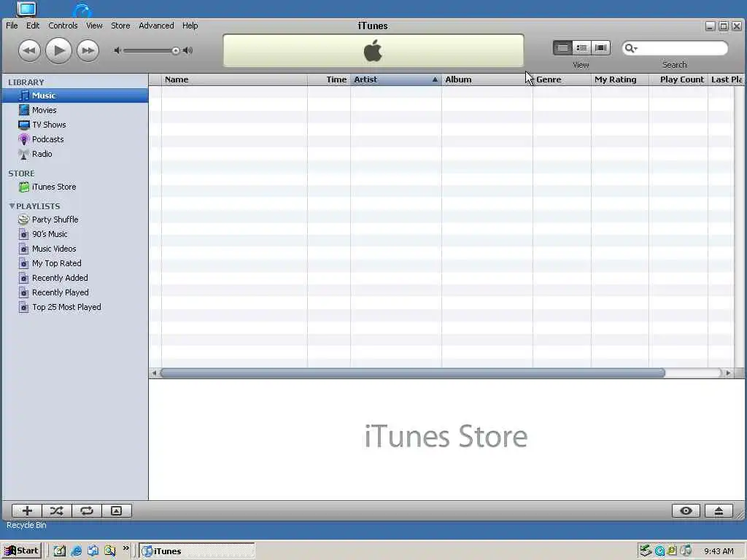The image size is (747, 560).
Task: Skip ahead with the Next track button
Action: coord(88,50)
